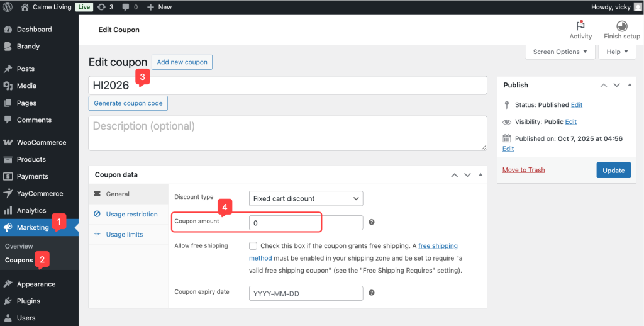Collapse the Publish panel with triangle toggle
This screenshot has width=644, height=326.
(x=629, y=85)
